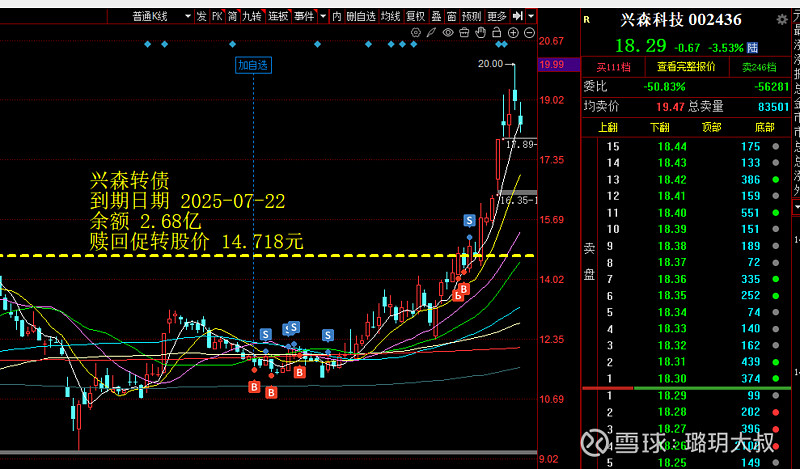Click the 叠 overlay button
The width and height of the screenshot is (800, 469).
[436, 16]
